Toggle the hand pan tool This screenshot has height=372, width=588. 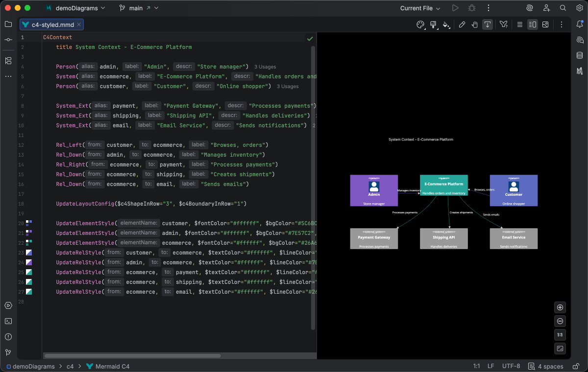(x=475, y=24)
